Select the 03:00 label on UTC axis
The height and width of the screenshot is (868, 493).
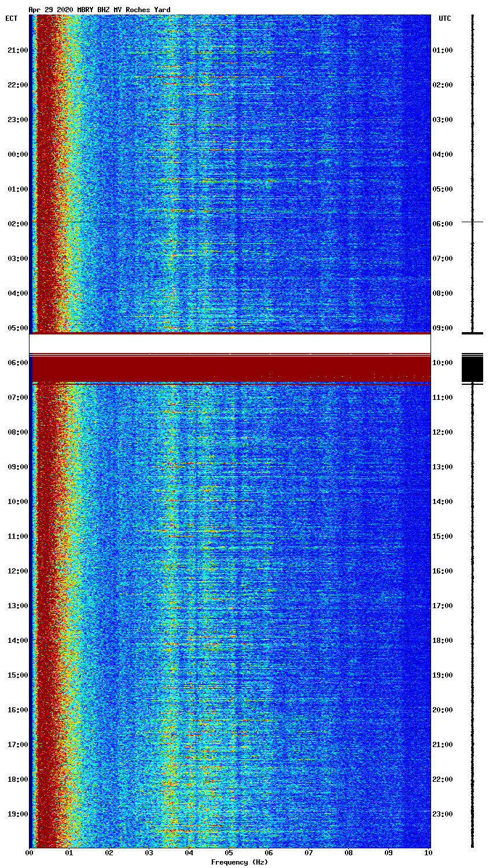(443, 120)
